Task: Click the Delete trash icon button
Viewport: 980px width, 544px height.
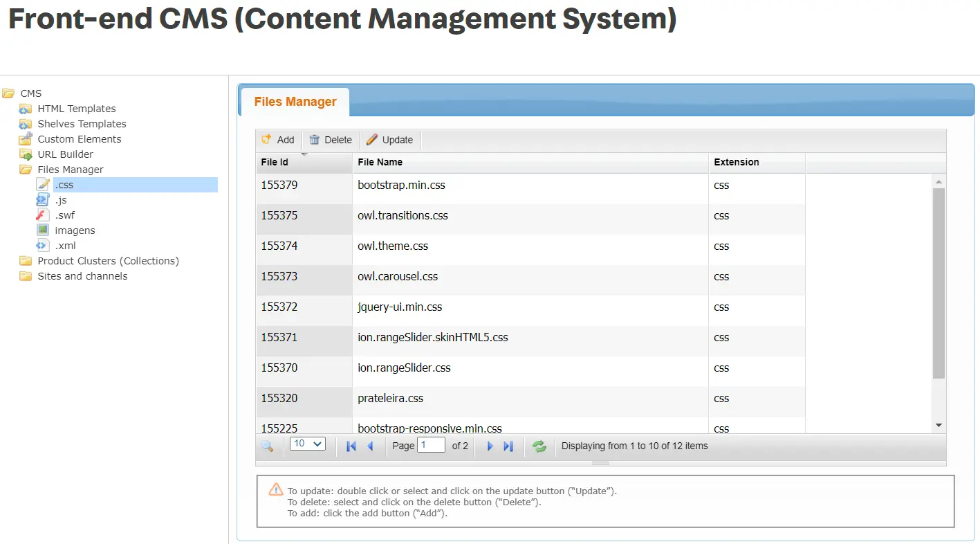Action: pos(331,140)
